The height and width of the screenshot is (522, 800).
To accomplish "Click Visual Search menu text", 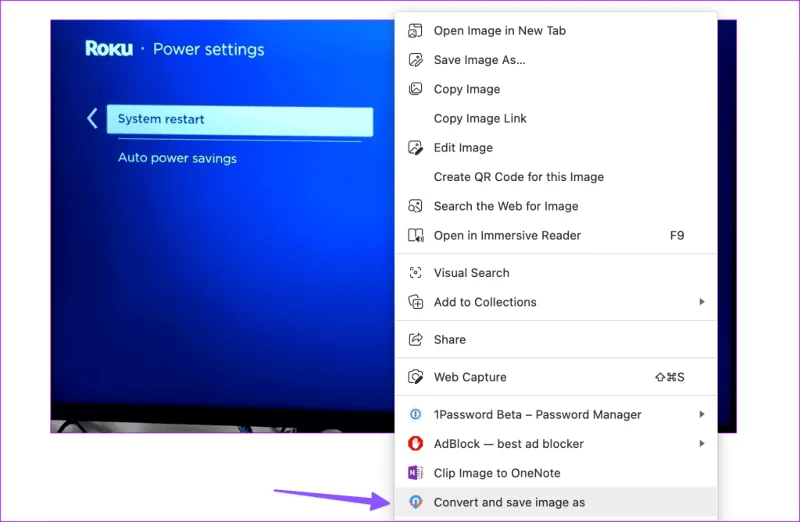I will coord(471,272).
